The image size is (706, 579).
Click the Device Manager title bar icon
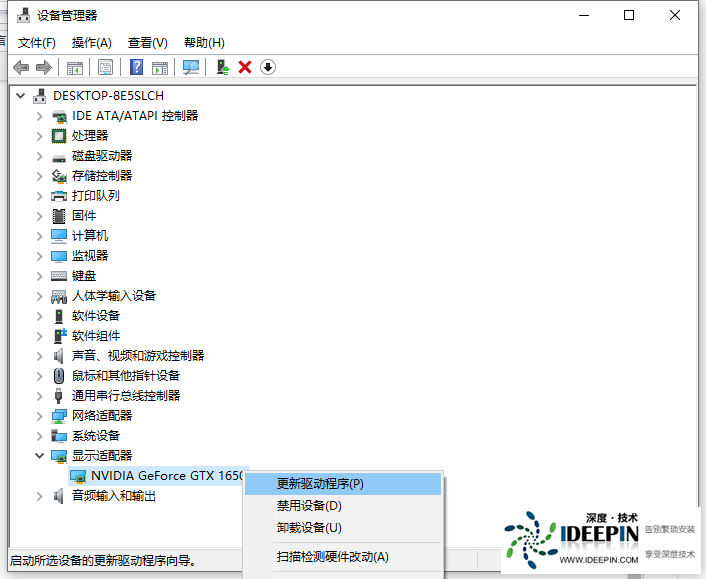(x=24, y=16)
